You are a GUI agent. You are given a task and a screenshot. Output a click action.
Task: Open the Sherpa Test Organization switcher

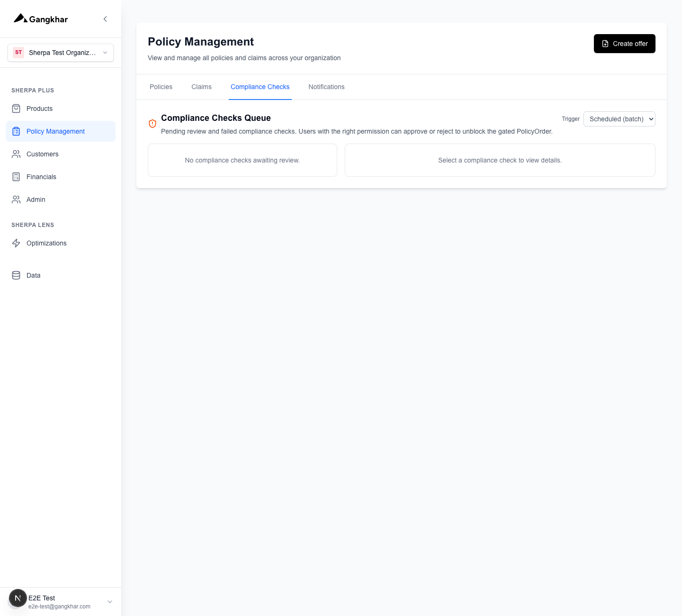point(61,53)
